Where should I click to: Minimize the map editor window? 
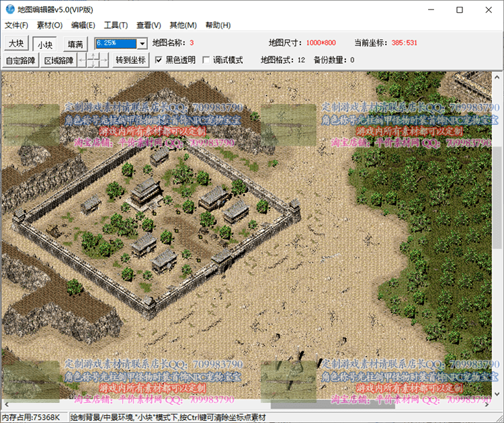click(431, 9)
